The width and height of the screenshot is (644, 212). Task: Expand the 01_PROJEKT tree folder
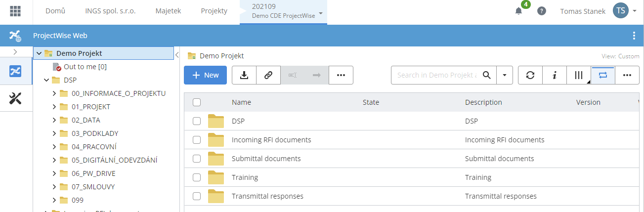tap(54, 107)
